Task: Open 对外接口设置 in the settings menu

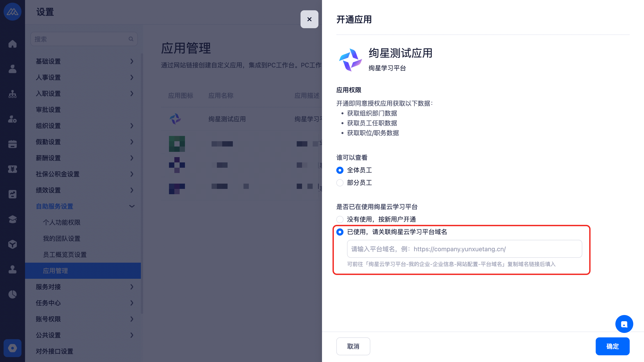Action: 55,351
